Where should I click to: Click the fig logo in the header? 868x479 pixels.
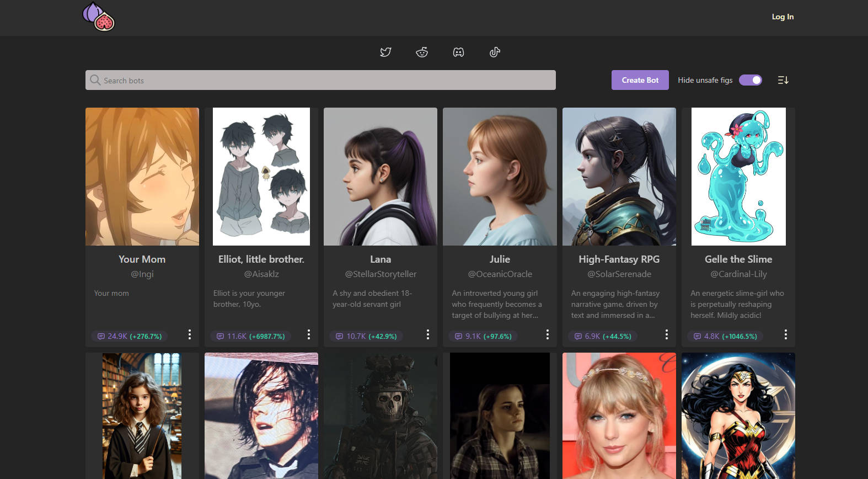point(99,17)
